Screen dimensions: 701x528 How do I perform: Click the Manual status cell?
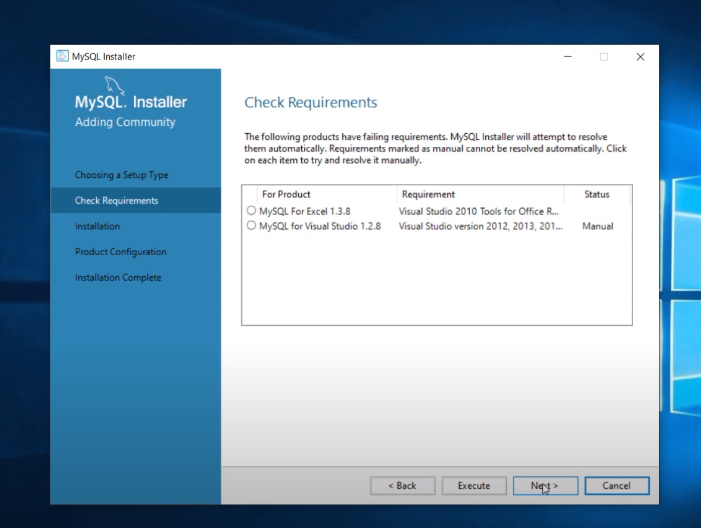click(598, 226)
